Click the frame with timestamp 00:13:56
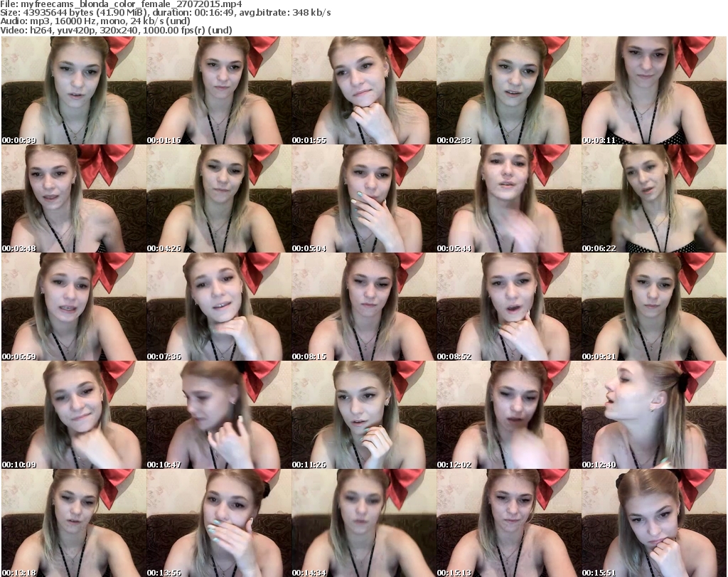 tap(219, 523)
